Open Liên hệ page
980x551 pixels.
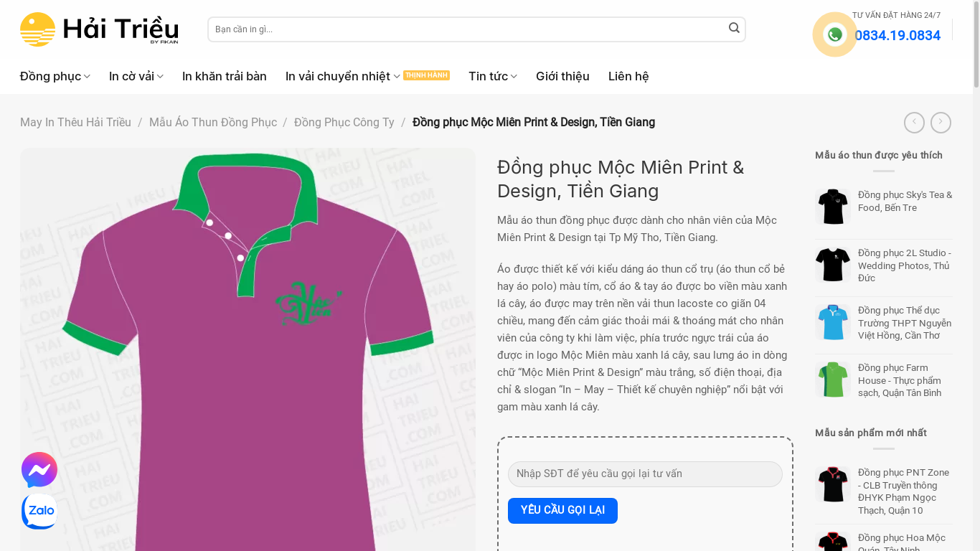628,76
